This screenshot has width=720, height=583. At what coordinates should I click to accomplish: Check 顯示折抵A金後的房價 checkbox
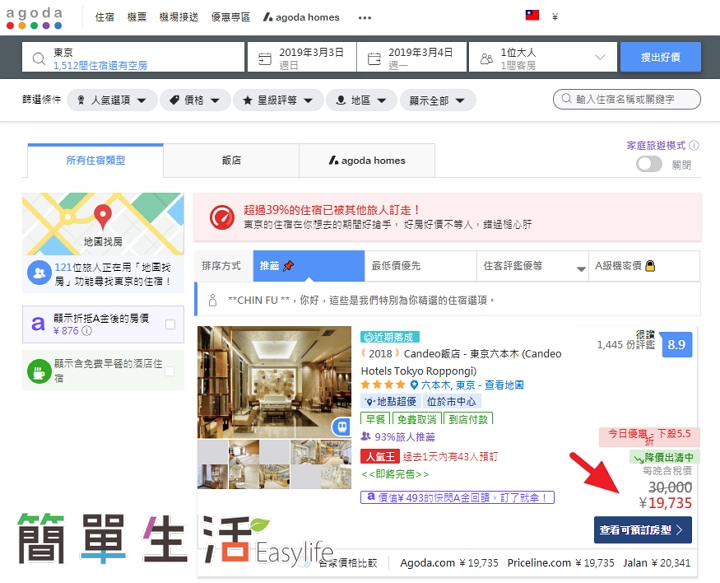point(170,324)
